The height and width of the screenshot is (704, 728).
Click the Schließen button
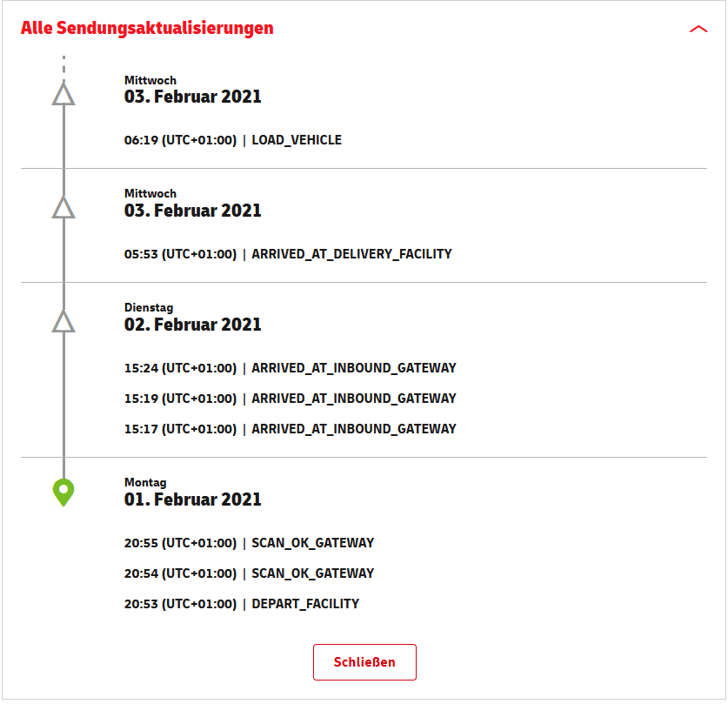364,661
